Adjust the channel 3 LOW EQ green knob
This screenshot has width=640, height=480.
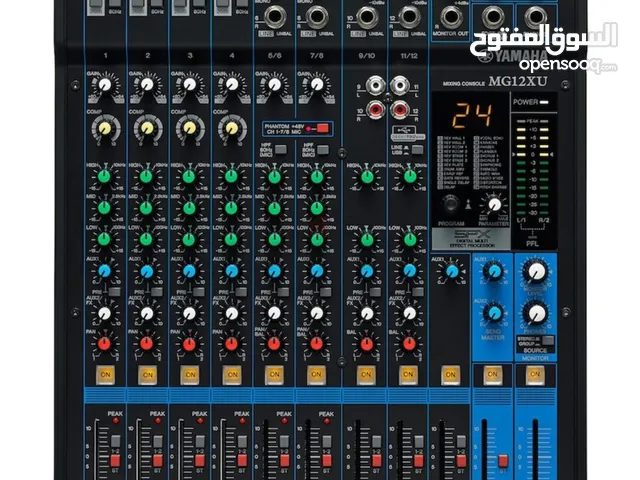[x=189, y=240]
